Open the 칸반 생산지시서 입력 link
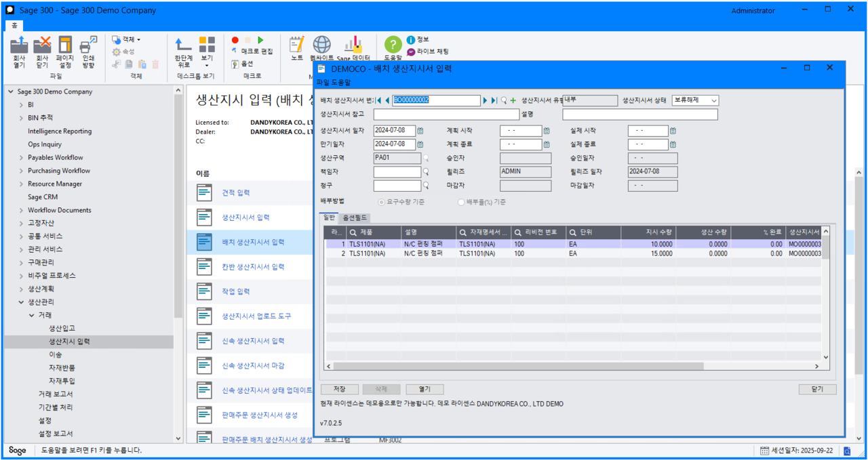This screenshot has width=868, height=460. coord(253,267)
